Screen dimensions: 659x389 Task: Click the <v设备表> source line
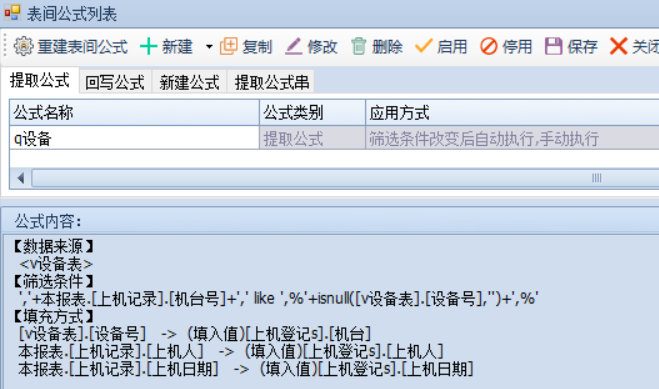pos(56,264)
